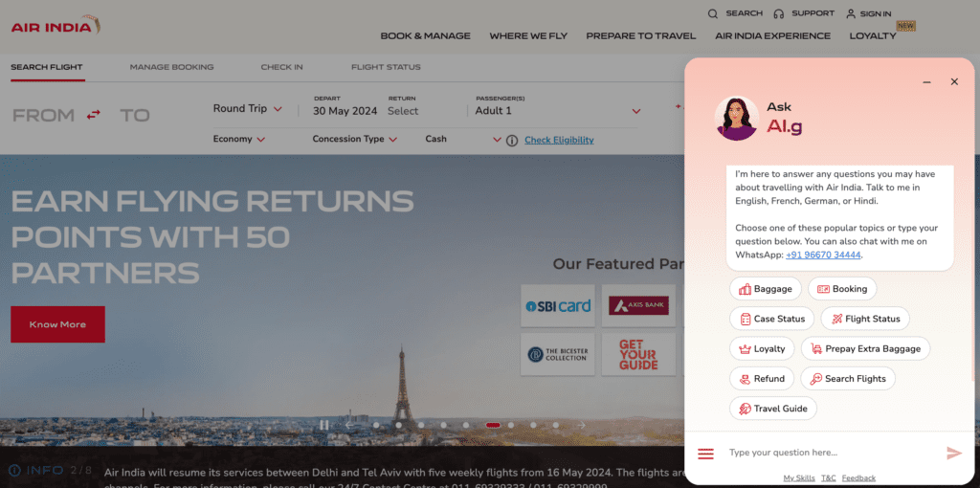Expand the Round Trip dropdown
This screenshot has height=488, width=980.
(248, 109)
